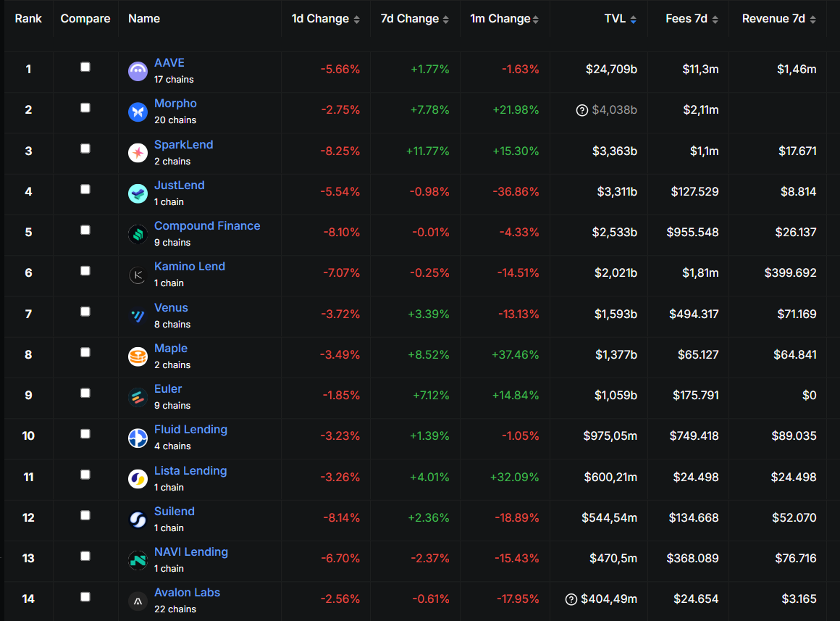Open the Compound Finance protocol link

click(x=207, y=226)
